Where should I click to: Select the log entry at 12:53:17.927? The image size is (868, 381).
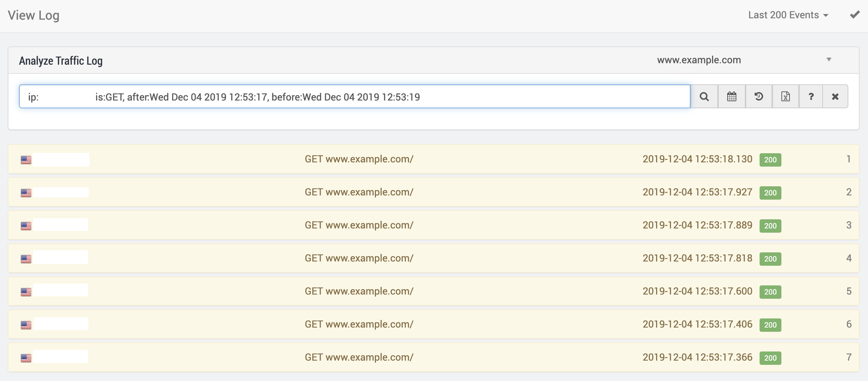(697, 192)
